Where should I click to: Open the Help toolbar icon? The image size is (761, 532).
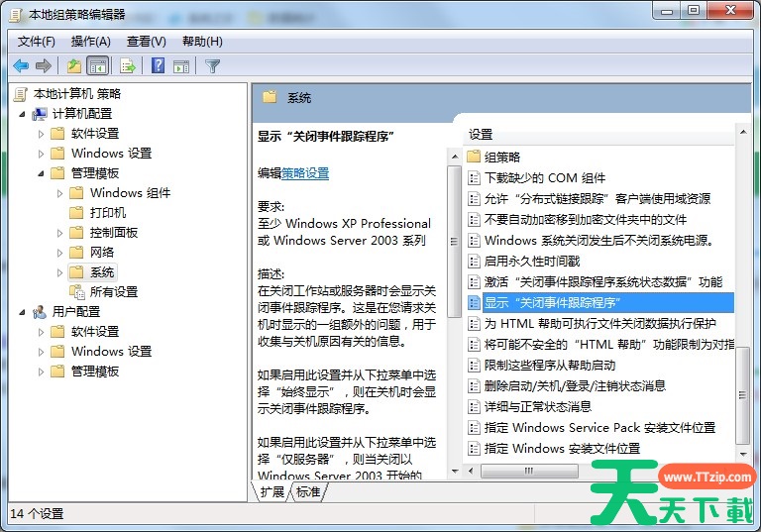coord(158,66)
